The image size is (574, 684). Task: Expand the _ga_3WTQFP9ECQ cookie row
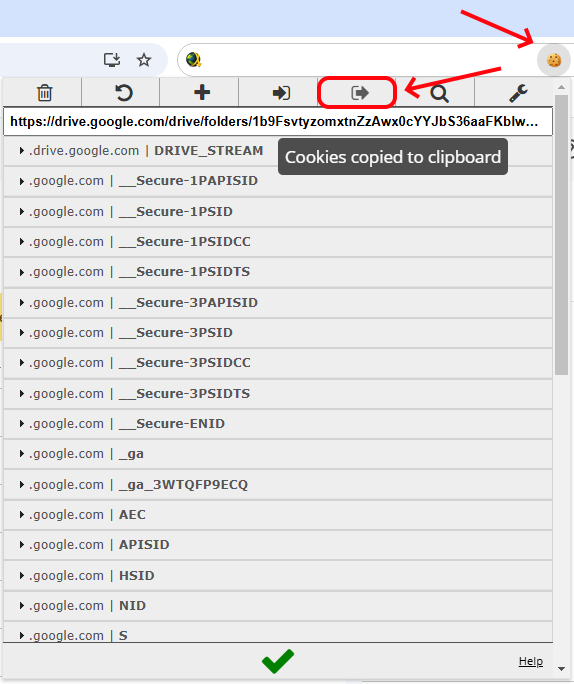tap(278, 485)
